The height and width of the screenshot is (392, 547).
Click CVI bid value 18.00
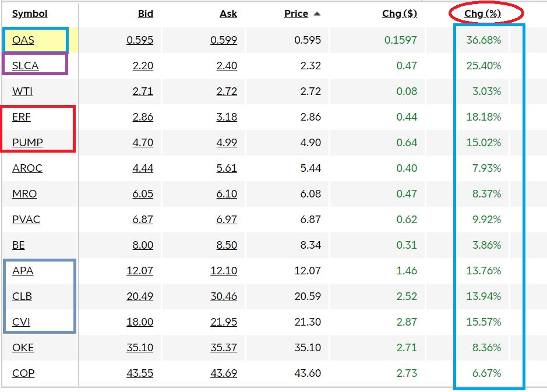140,322
